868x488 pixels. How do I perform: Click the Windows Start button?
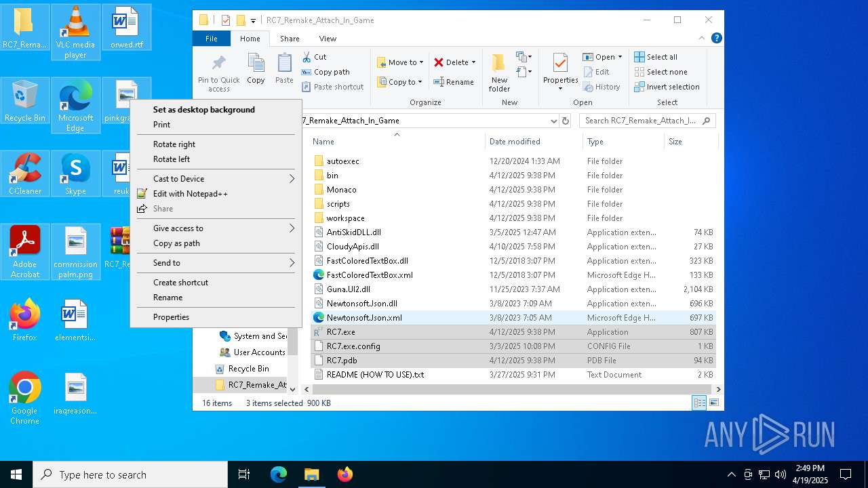point(16,474)
